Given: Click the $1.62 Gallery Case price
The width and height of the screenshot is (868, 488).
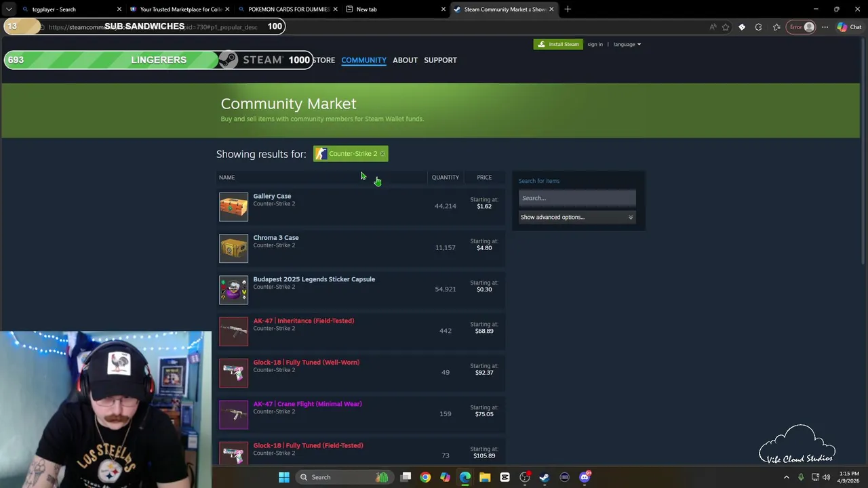Looking at the screenshot, I should coord(484,207).
